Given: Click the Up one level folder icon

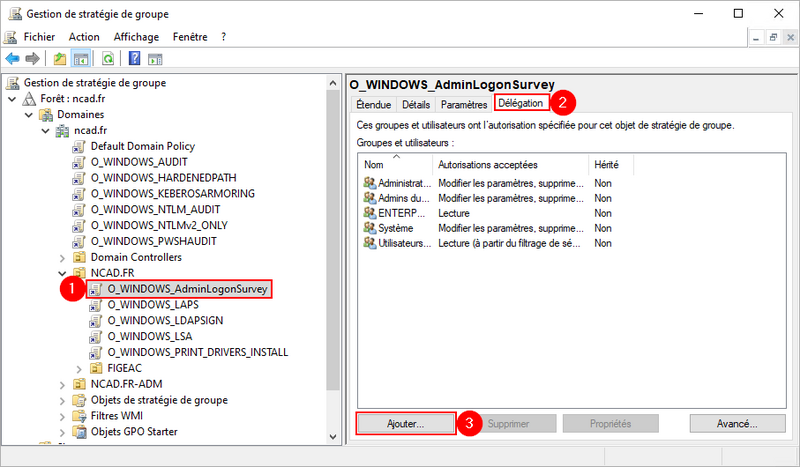Looking at the screenshot, I should (59, 59).
